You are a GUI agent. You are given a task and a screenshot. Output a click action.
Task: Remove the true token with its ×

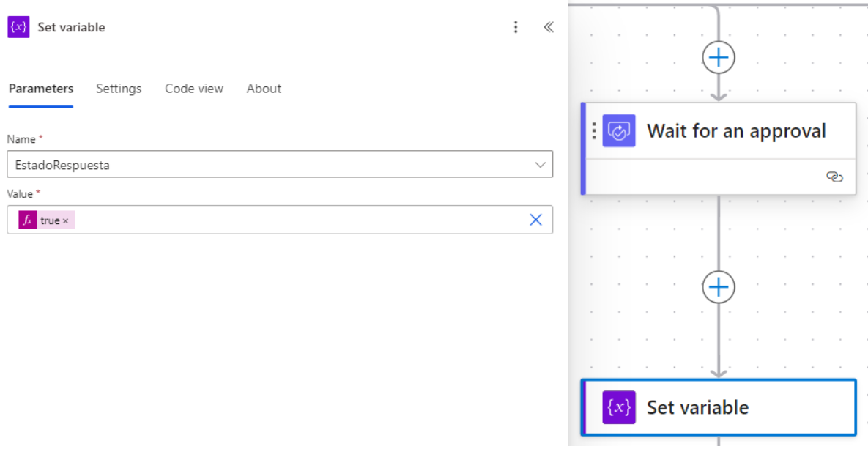point(65,220)
